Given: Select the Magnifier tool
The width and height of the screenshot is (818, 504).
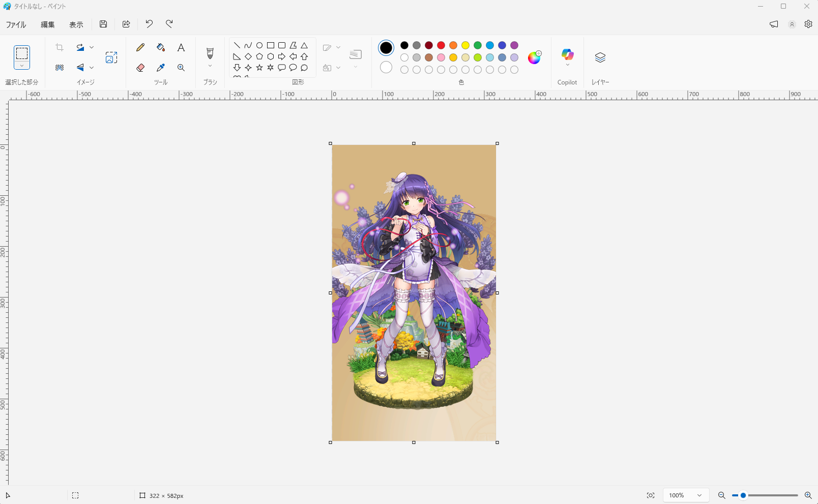Looking at the screenshot, I should point(181,68).
